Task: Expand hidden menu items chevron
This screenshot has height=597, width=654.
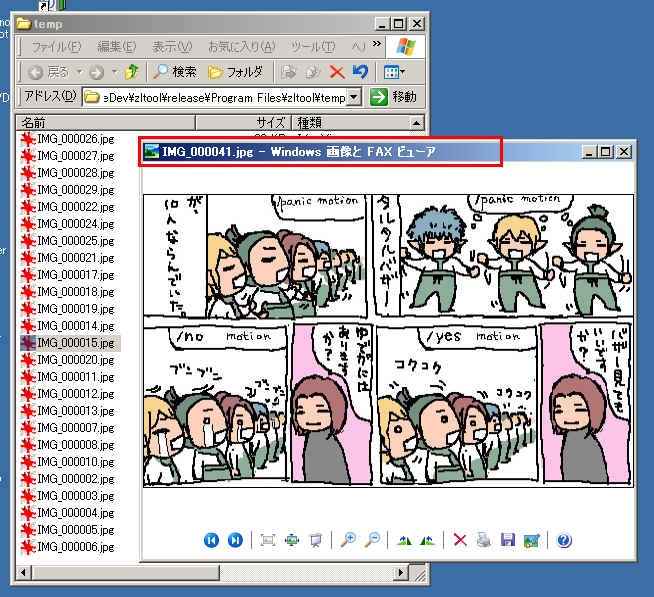Action: pyautogui.click(x=377, y=43)
